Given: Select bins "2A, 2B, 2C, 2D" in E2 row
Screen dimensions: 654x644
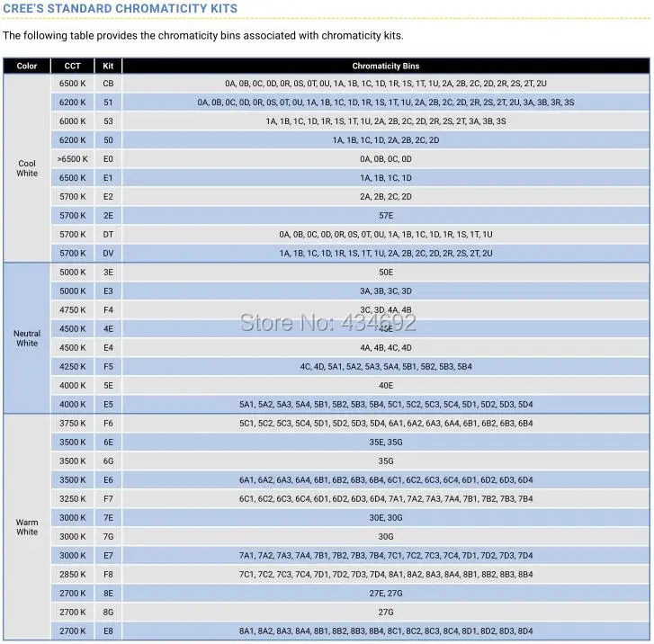Looking at the screenshot, I should (386, 196).
